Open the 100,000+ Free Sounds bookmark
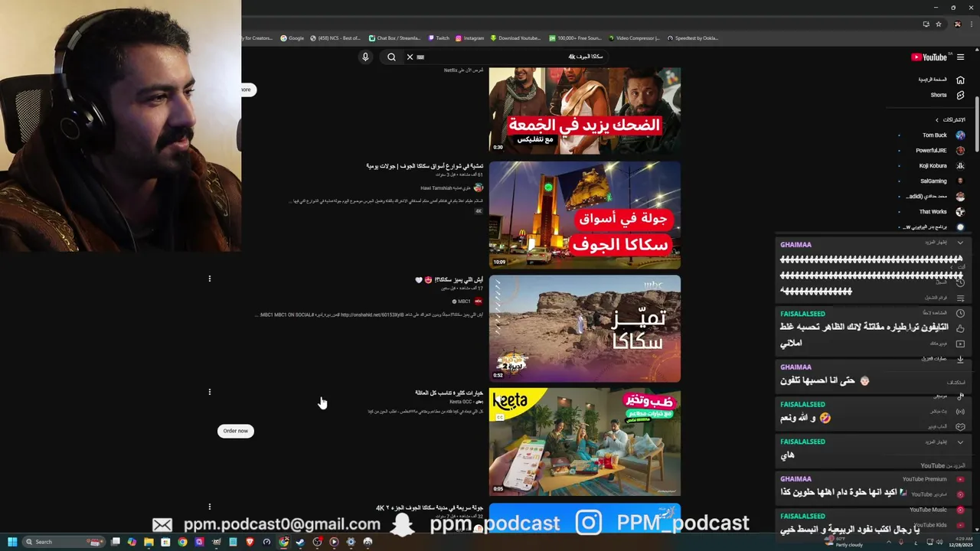 click(575, 37)
